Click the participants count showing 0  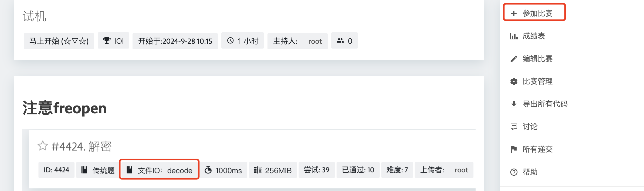pyautogui.click(x=344, y=41)
